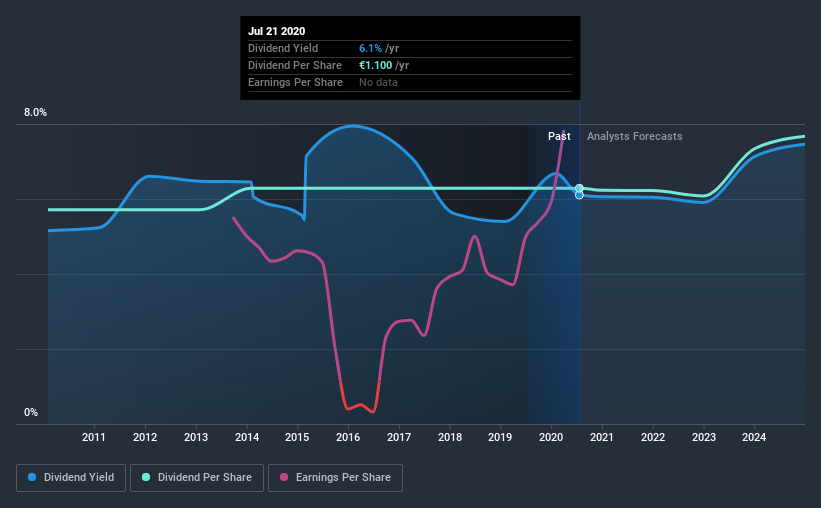Click the teal Dividend Per Share legend dot

tap(146, 477)
